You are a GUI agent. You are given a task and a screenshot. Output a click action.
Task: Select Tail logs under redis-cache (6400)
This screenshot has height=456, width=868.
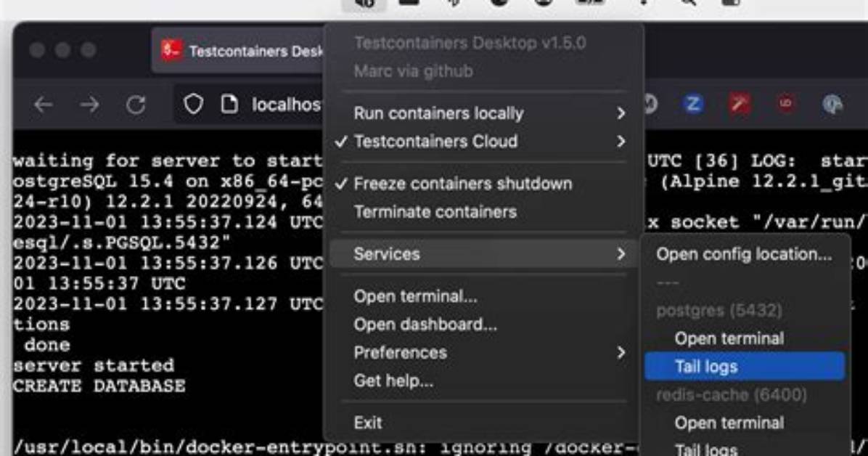745,449
